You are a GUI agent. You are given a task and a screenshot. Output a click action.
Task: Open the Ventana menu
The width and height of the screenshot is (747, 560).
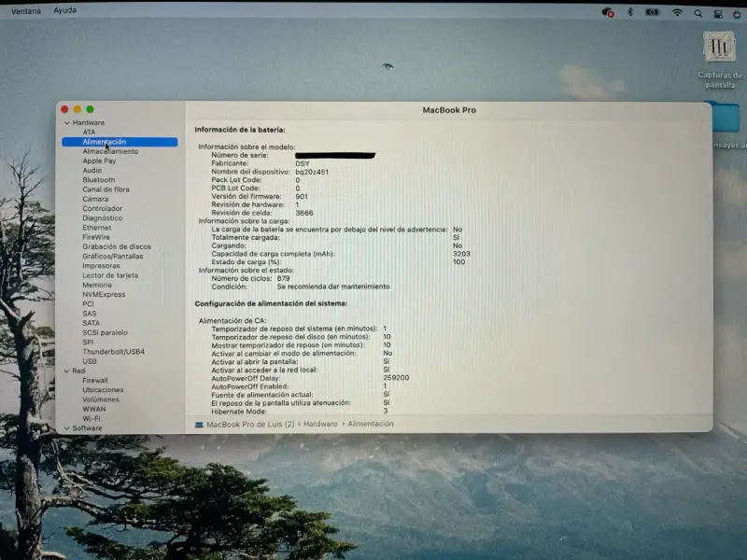coord(26,11)
